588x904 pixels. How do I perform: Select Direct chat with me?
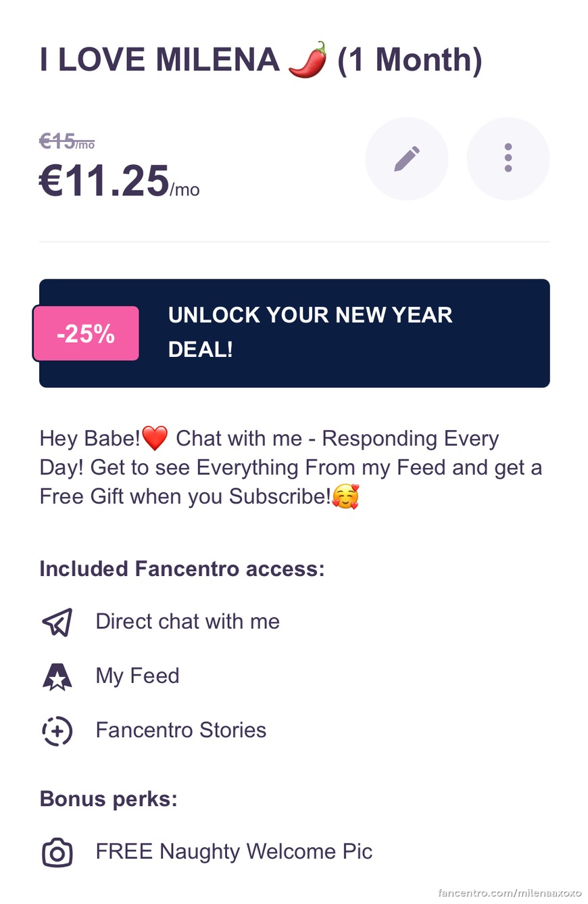(188, 622)
